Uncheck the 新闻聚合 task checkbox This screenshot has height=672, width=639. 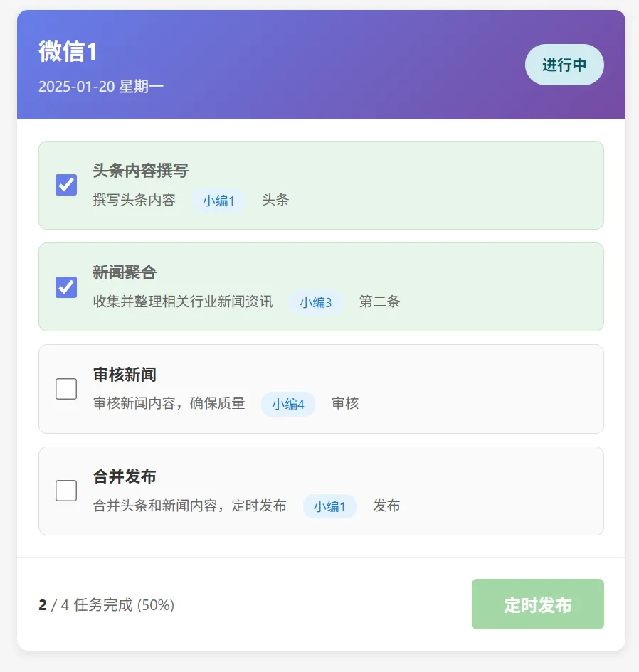tap(66, 287)
